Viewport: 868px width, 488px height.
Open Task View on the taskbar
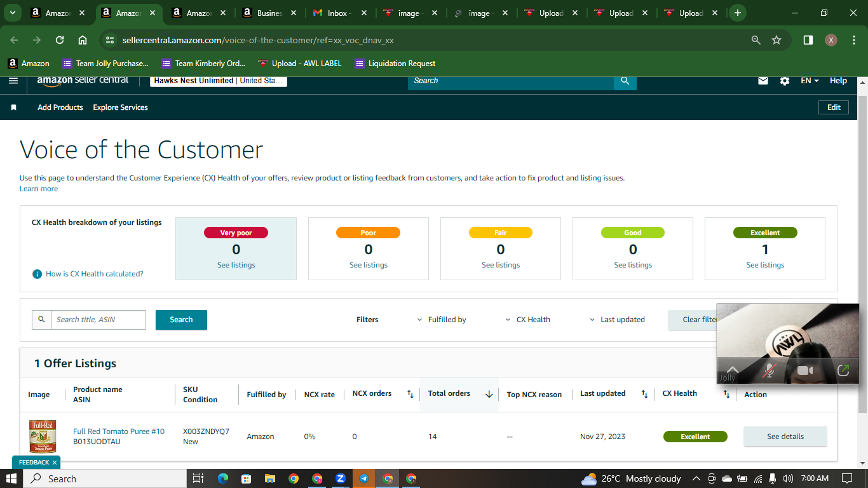[x=198, y=478]
